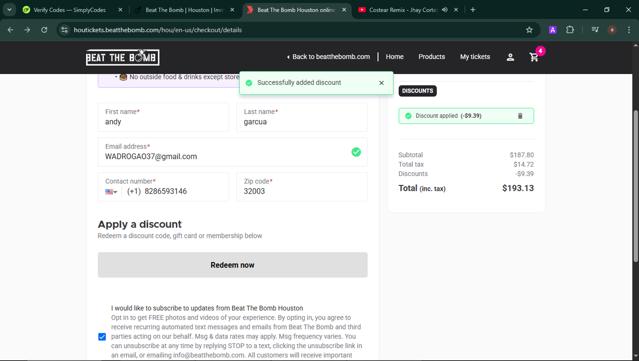Mute the Costear Remix tab audio
Screen dimensions: 639x361
coord(445,10)
